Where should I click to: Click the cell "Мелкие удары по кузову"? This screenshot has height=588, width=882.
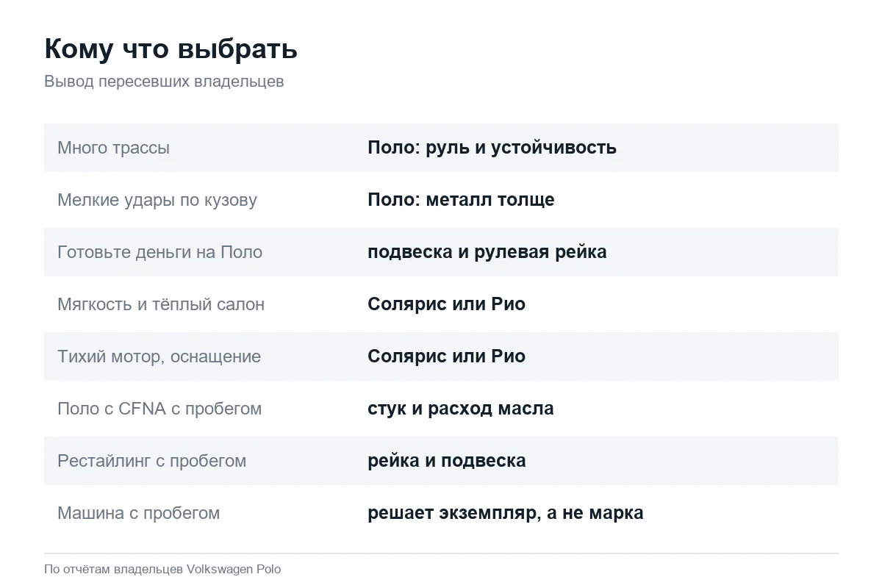pyautogui.click(x=157, y=200)
